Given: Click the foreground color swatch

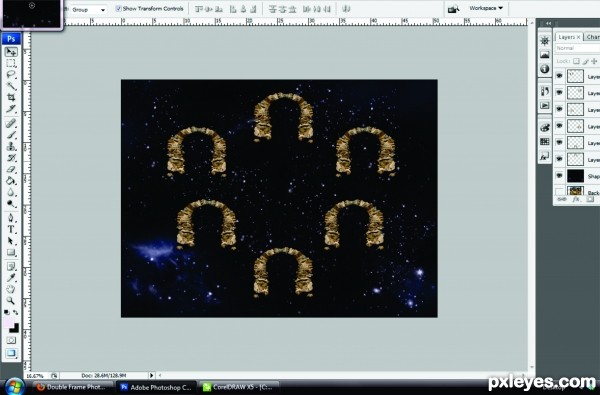Looking at the screenshot, I should pos(8,324).
